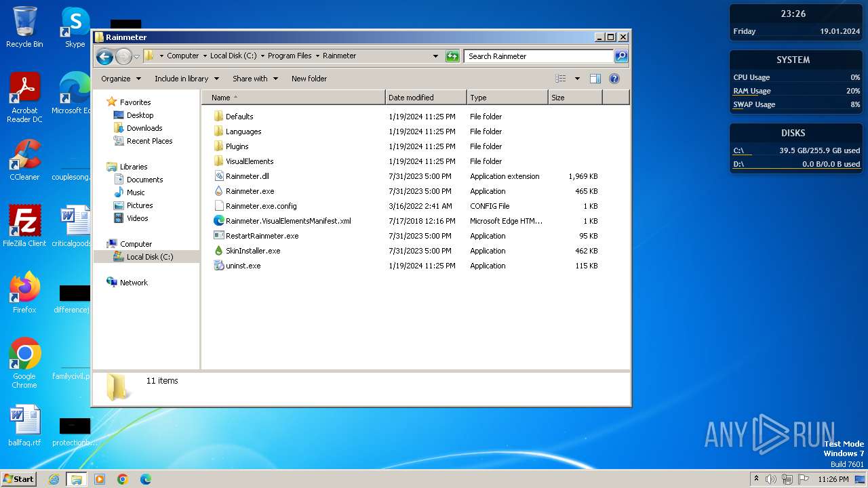Click the Change your view icon
Image resolution: width=868 pixels, height=488 pixels.
[x=560, y=79]
